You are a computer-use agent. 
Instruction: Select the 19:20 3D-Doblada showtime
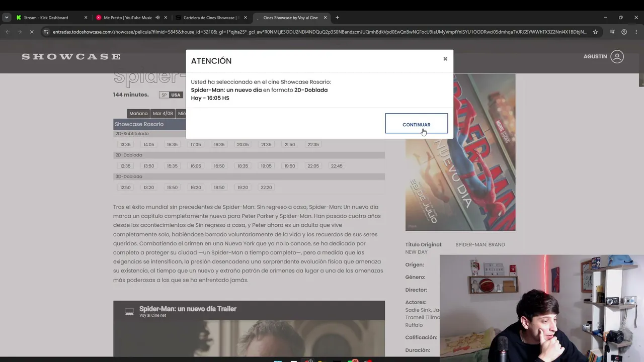click(243, 188)
